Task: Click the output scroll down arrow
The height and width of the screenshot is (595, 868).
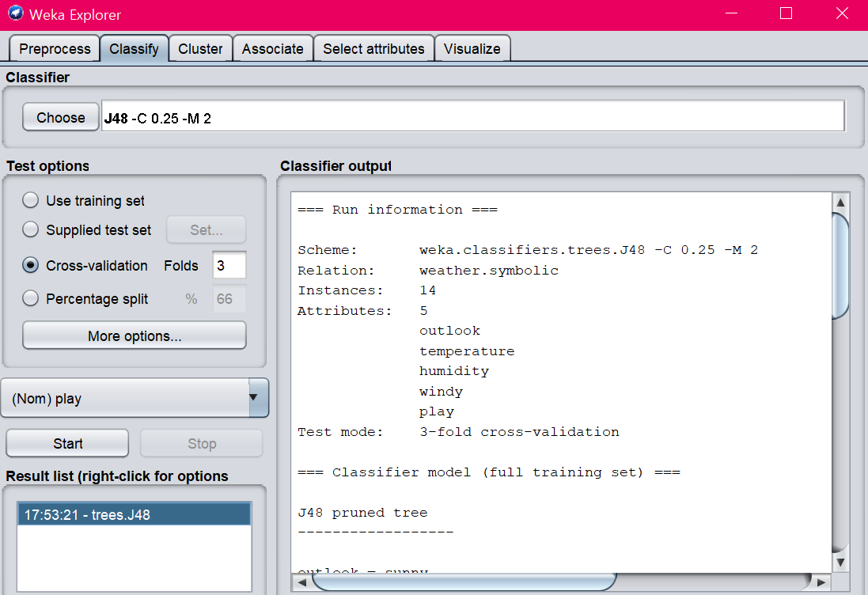Action: [x=840, y=563]
